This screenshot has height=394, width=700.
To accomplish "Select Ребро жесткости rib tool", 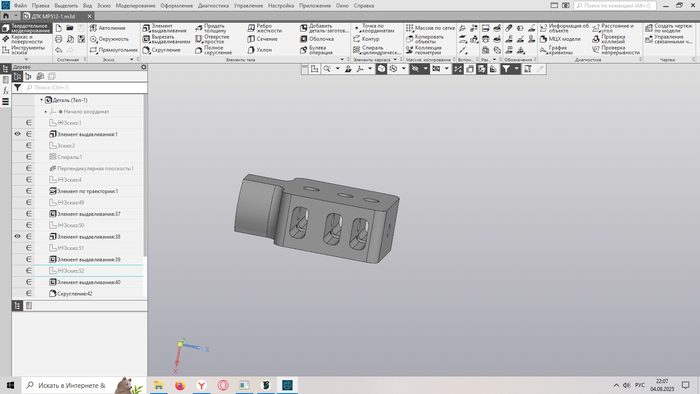I will click(x=264, y=28).
